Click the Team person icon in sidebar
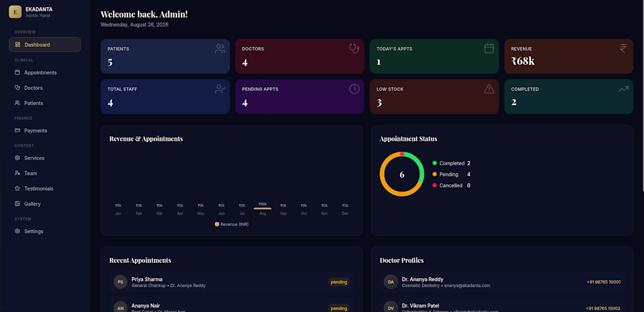Viewport: 644px width, 312px height. (x=17, y=173)
